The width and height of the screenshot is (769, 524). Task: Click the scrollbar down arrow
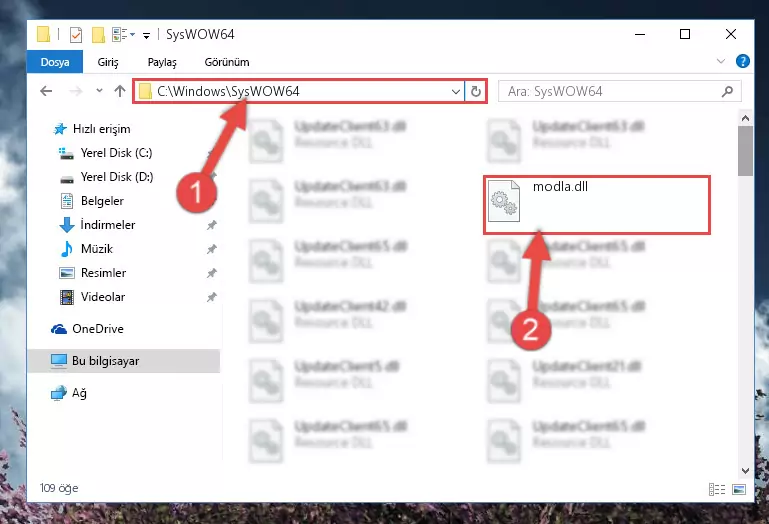(x=745, y=471)
